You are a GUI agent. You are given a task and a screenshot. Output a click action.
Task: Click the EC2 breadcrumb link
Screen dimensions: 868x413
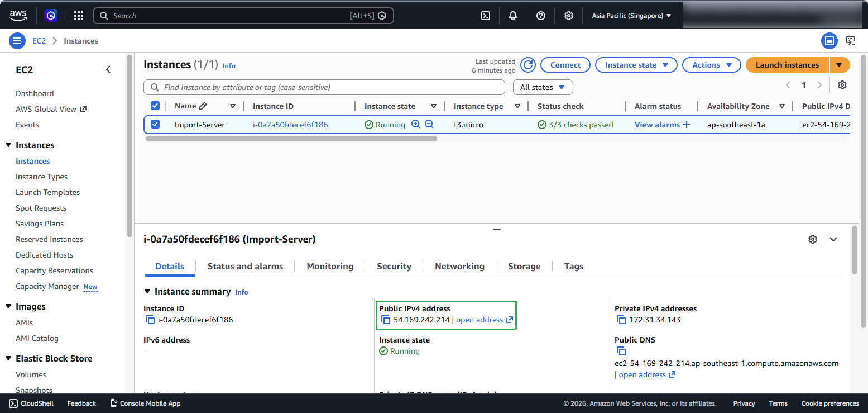click(x=39, y=41)
